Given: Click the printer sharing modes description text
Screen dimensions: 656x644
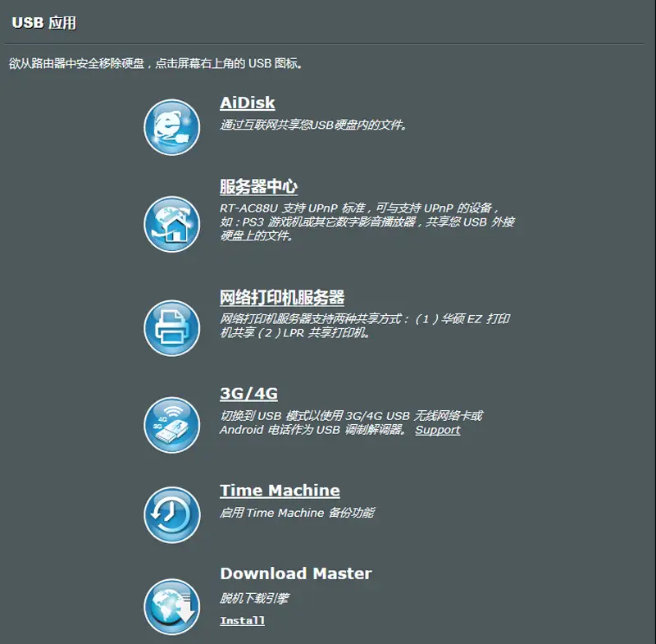Looking at the screenshot, I should pyautogui.click(x=364, y=326).
